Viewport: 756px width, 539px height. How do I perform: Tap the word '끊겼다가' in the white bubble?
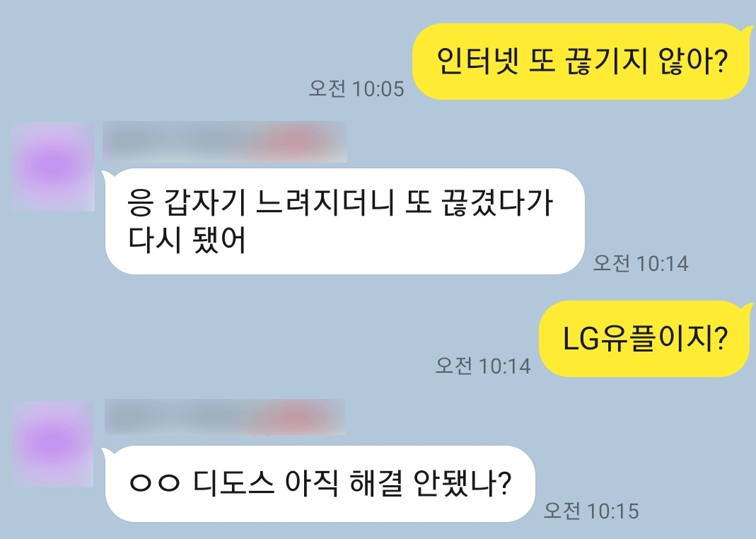pos(498,202)
